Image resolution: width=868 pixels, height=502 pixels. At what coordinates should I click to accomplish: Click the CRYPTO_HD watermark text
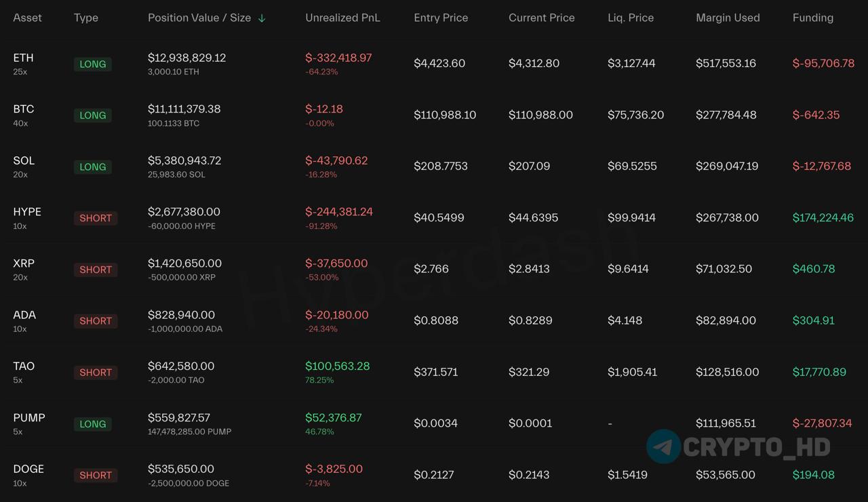[756, 447]
